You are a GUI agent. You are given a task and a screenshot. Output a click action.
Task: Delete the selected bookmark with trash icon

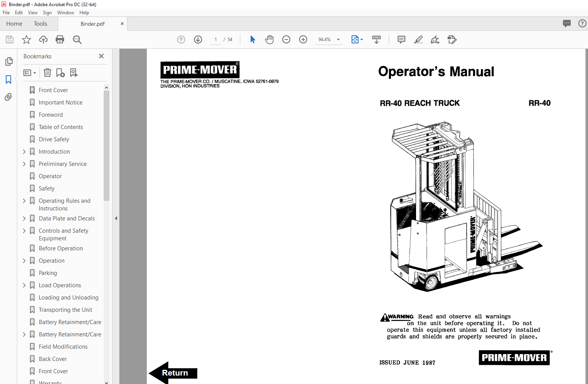pyautogui.click(x=47, y=73)
